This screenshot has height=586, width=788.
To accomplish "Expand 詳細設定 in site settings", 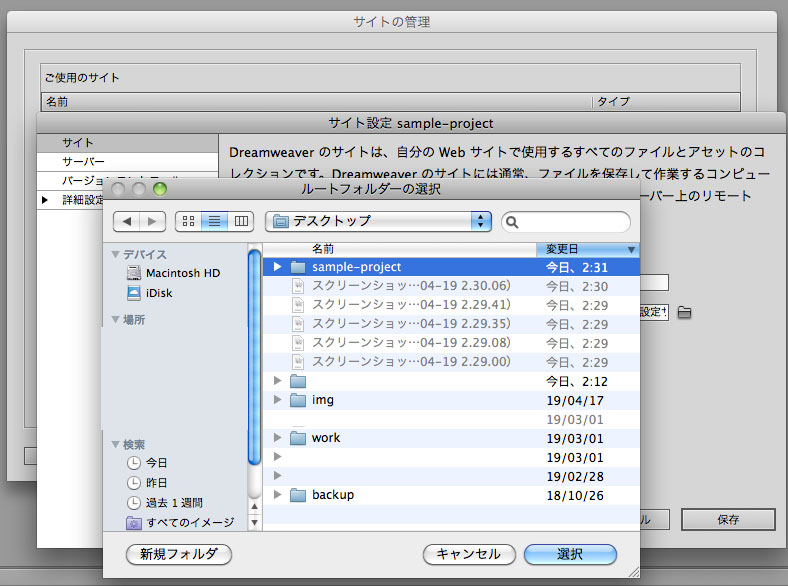I will pos(45,200).
